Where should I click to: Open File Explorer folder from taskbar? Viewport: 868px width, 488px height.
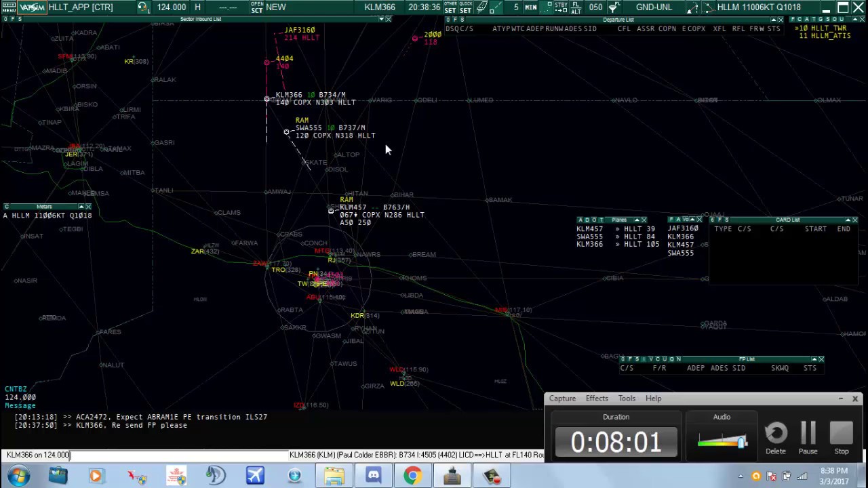point(334,476)
